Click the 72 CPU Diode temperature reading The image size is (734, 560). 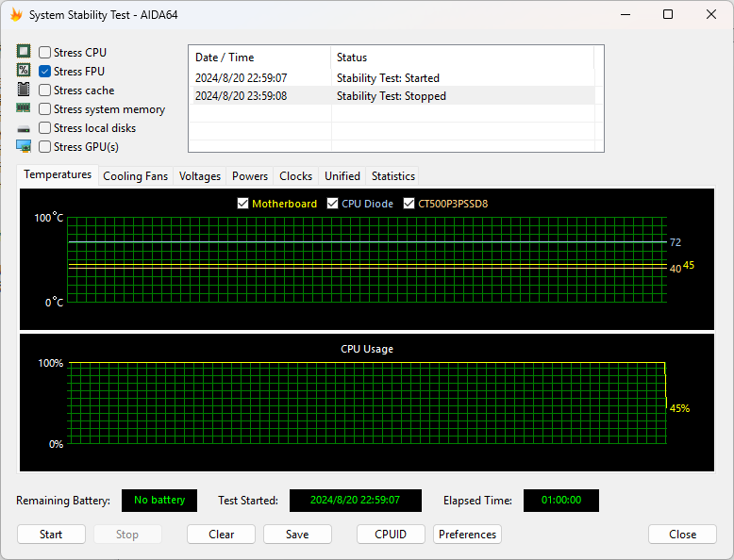[676, 242]
